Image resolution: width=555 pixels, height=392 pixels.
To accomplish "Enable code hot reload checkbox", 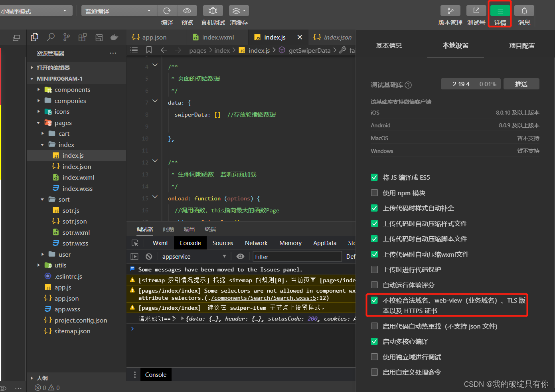I will (x=374, y=326).
